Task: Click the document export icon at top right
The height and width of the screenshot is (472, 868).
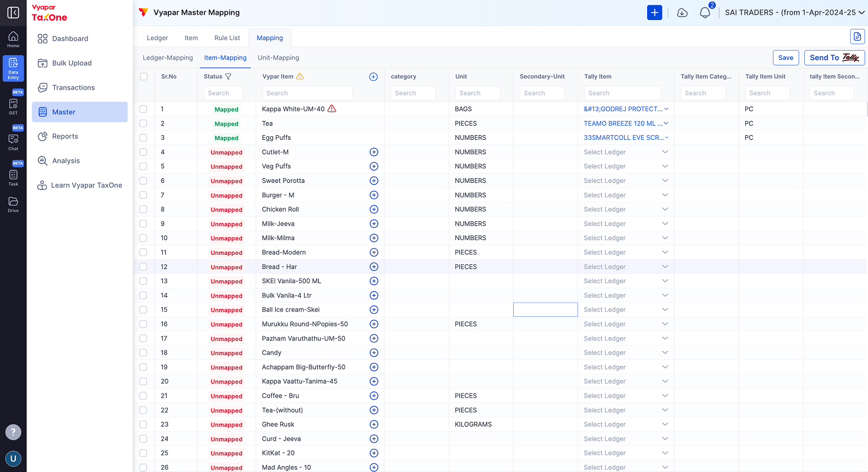Action: (x=857, y=37)
